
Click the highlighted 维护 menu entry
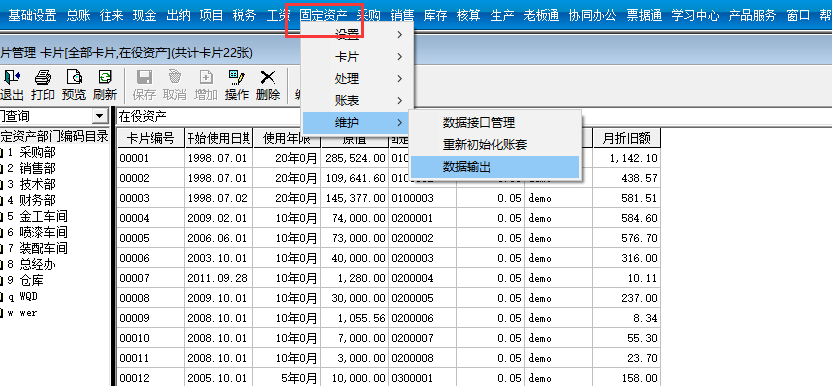point(357,123)
